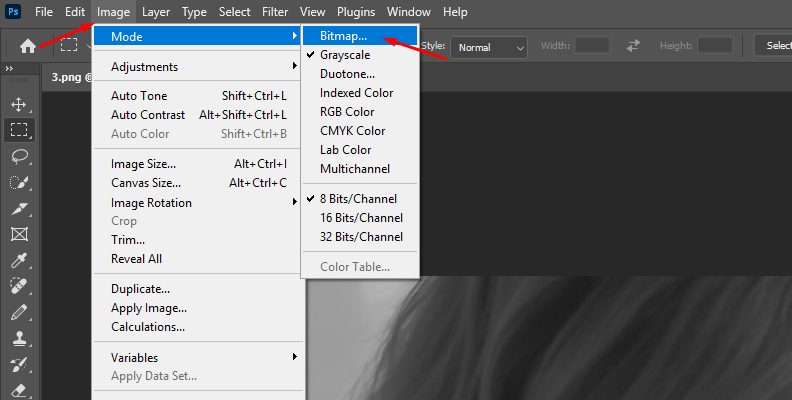Select the Lasso tool
The width and height of the screenshot is (792, 400).
(19, 157)
